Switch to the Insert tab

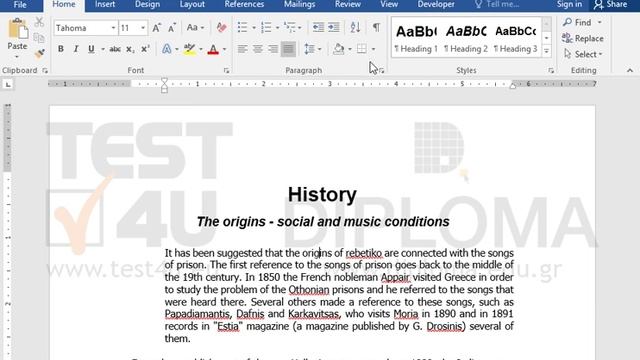pyautogui.click(x=105, y=4)
